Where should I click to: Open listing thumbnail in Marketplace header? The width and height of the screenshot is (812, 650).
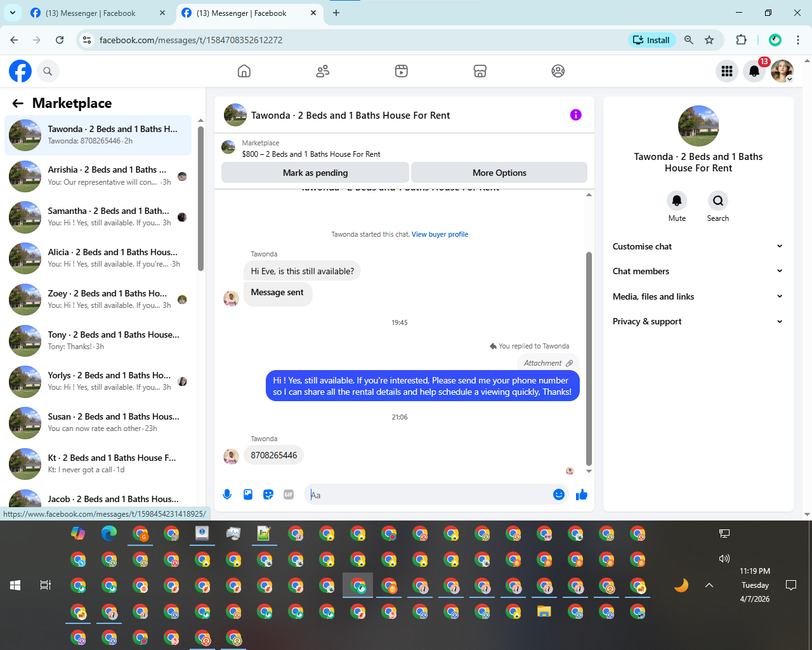click(228, 148)
